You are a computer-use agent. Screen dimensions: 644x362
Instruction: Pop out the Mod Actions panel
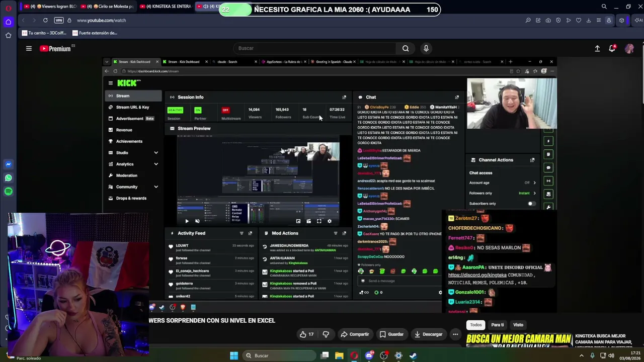(x=344, y=233)
